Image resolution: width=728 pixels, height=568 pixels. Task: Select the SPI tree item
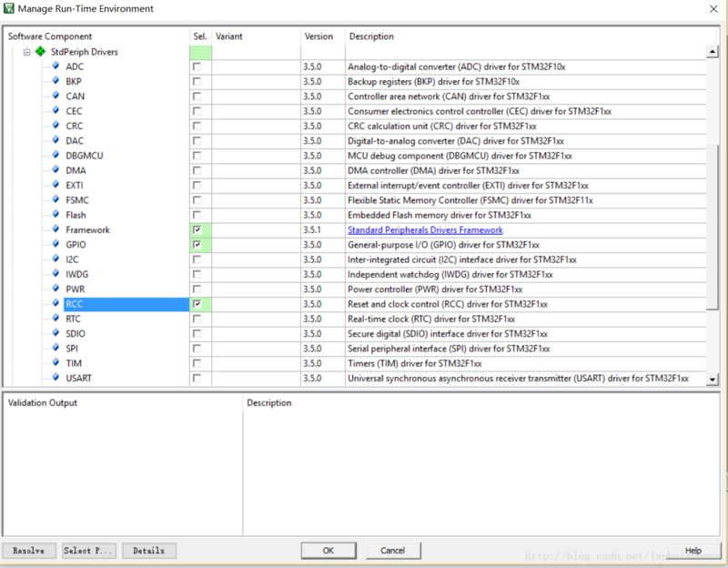(72, 349)
